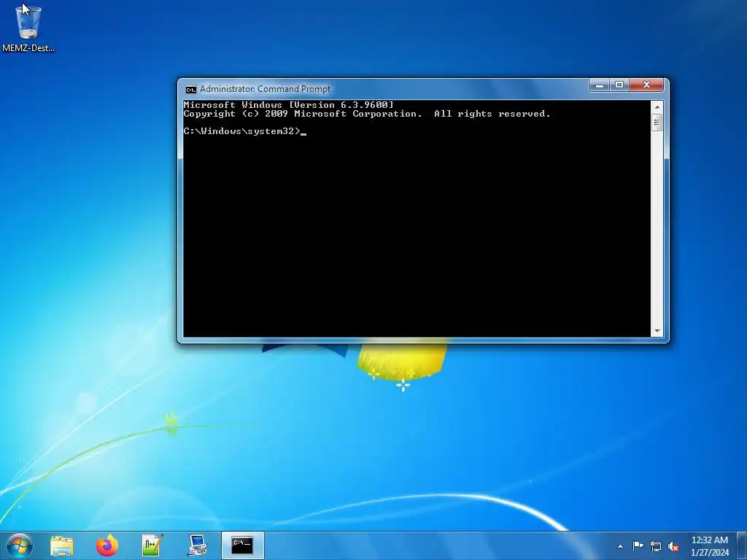Launch Windows Explorer from the taskbar
747x560 pixels.
click(x=62, y=545)
